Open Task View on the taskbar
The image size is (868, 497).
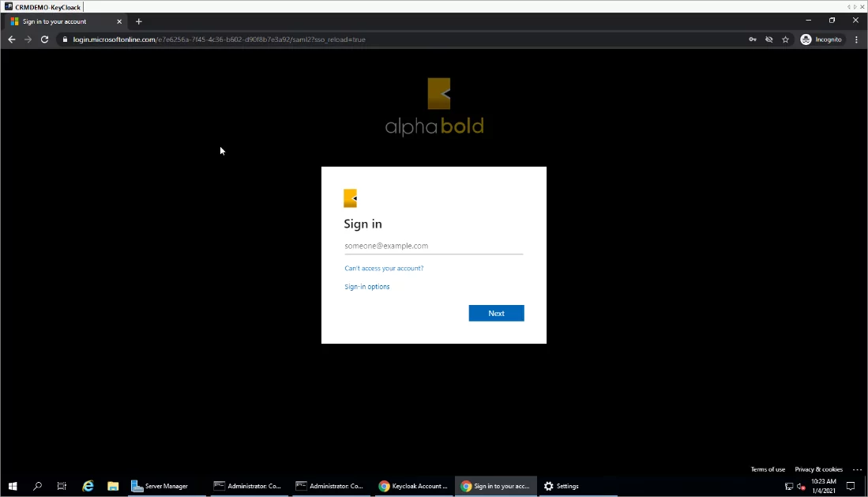[62, 486]
